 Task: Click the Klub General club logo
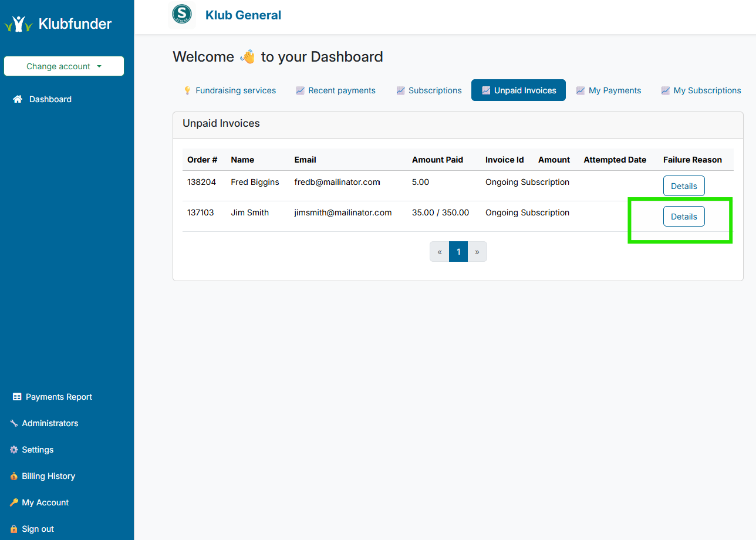pyautogui.click(x=181, y=15)
